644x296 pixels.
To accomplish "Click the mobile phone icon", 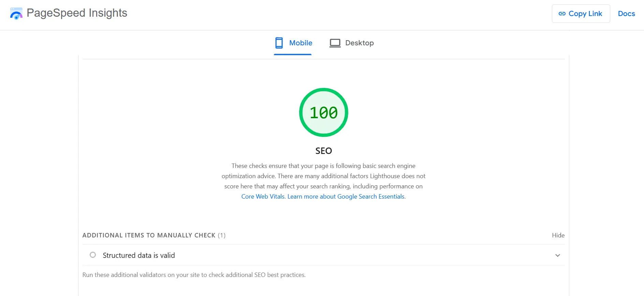I will (279, 43).
